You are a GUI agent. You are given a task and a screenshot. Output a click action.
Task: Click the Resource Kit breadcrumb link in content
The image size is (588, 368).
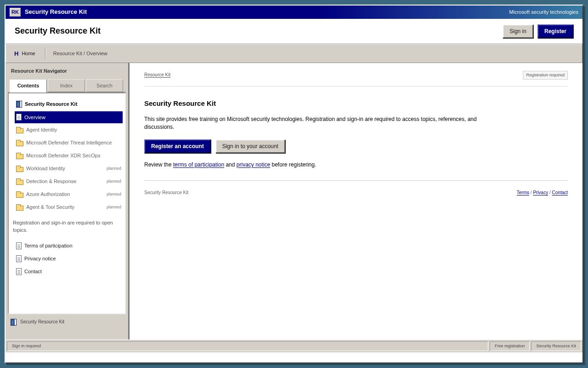click(x=157, y=75)
